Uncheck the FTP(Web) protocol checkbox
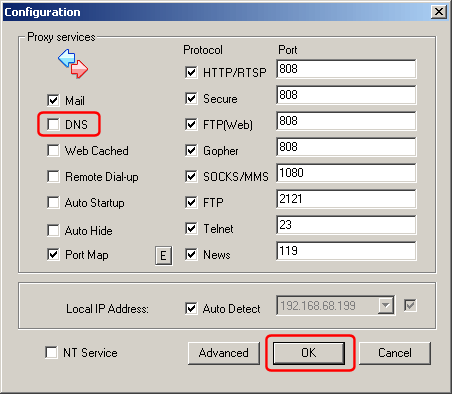This screenshot has height=394, width=452. click(191, 124)
